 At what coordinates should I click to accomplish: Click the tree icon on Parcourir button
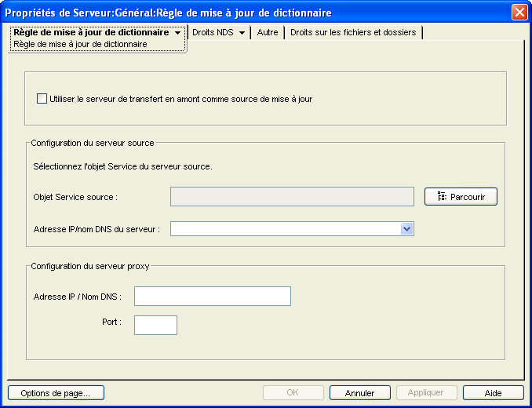(x=442, y=197)
